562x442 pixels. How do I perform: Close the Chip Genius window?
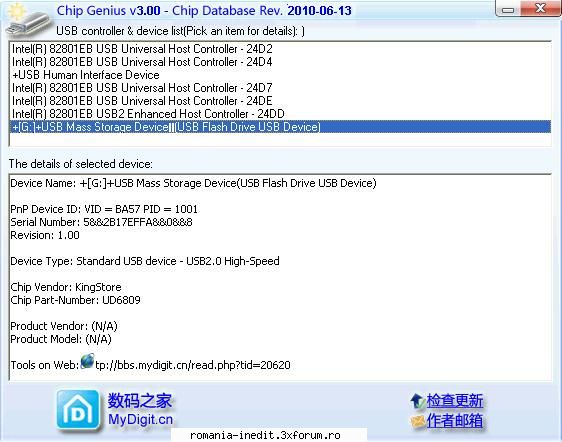[540, 9]
